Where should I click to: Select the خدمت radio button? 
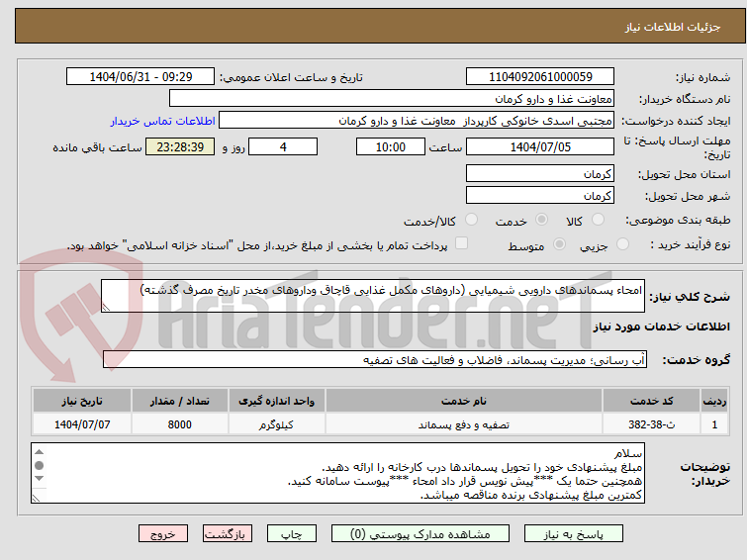541,220
